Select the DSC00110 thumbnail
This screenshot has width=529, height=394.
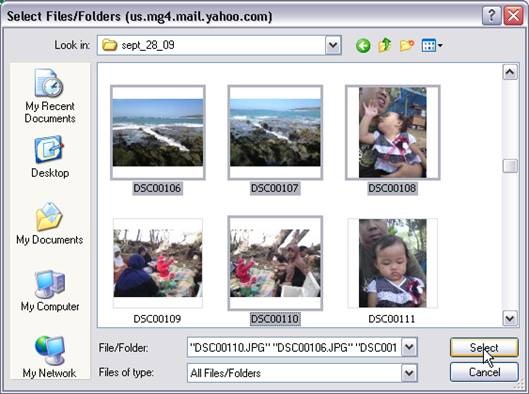[x=275, y=263]
